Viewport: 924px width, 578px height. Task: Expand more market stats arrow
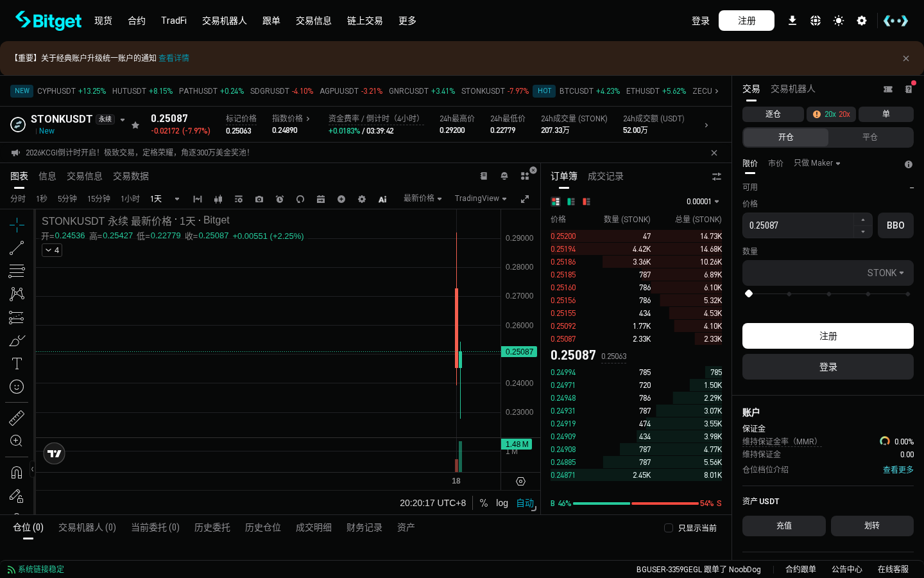(x=706, y=125)
